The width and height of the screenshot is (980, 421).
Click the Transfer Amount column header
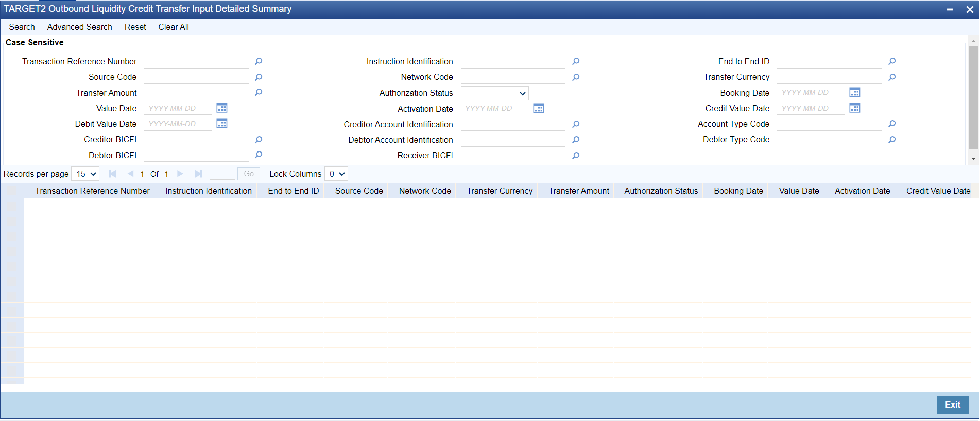[579, 191]
